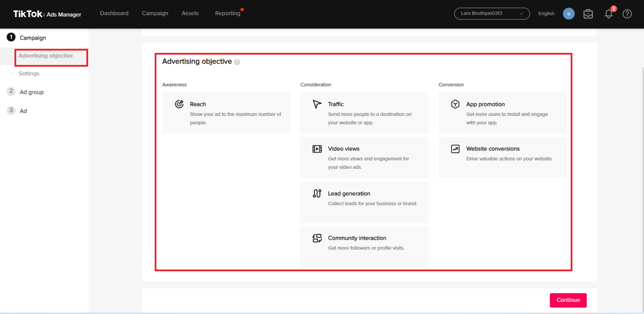Open the English language selector
This screenshot has height=314, width=644.
click(x=546, y=14)
